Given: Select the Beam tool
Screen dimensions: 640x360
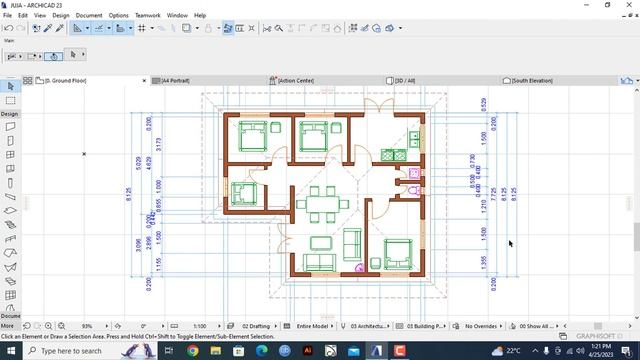Looking at the screenshot, I should (x=11, y=197).
